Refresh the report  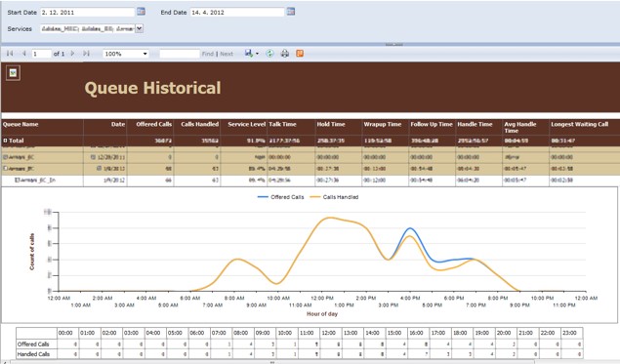(269, 54)
